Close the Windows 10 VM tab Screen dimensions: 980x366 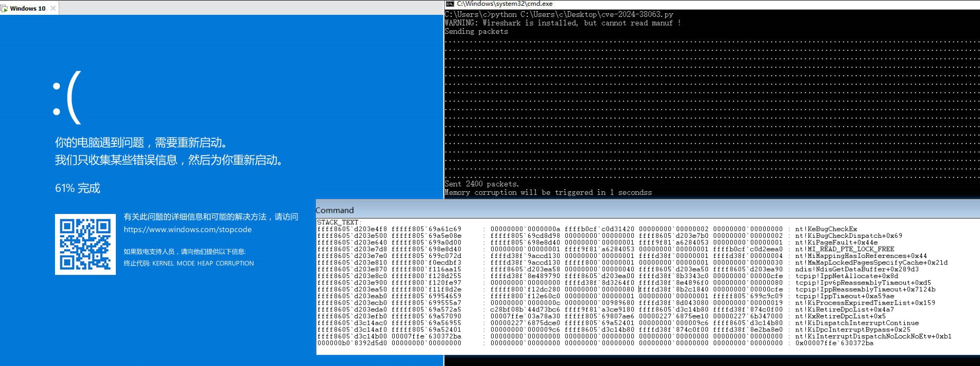53,8
